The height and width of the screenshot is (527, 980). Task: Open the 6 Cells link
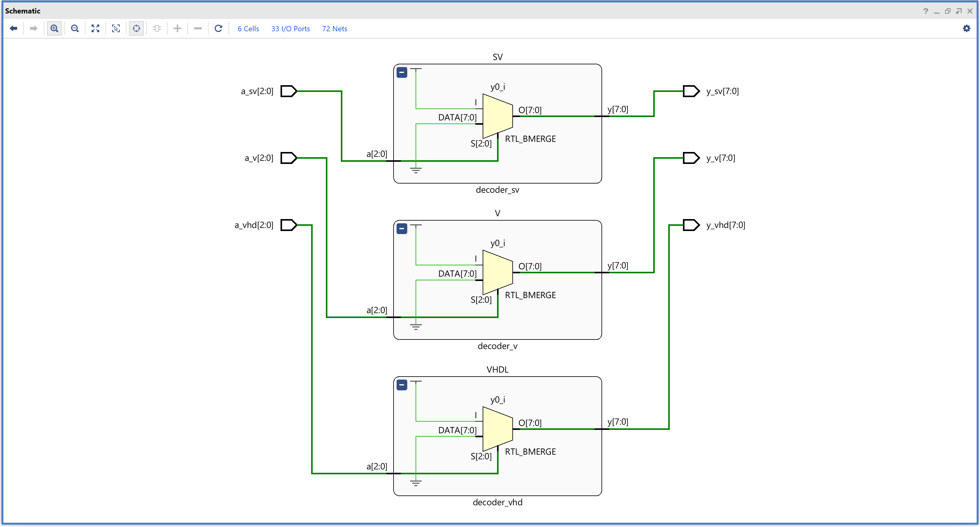pyautogui.click(x=248, y=29)
